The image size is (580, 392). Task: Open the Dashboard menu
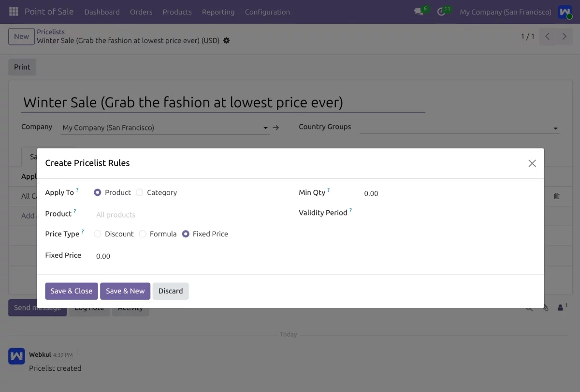(x=102, y=12)
